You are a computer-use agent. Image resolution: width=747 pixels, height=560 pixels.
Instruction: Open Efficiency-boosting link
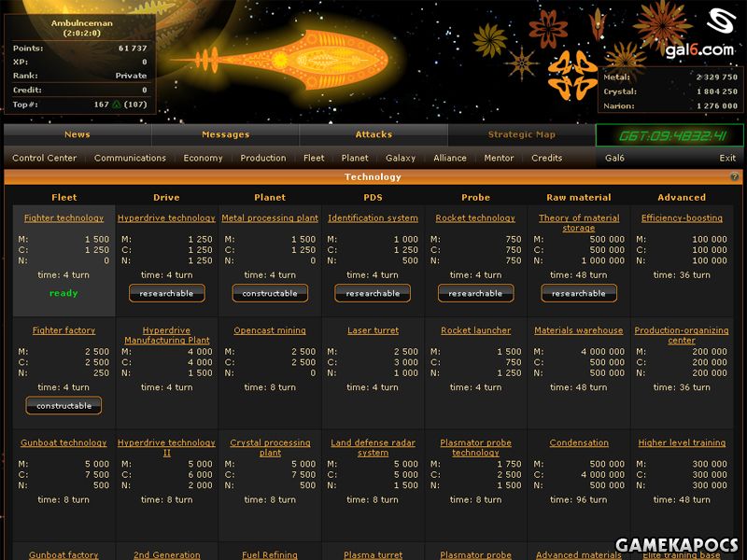coord(682,218)
